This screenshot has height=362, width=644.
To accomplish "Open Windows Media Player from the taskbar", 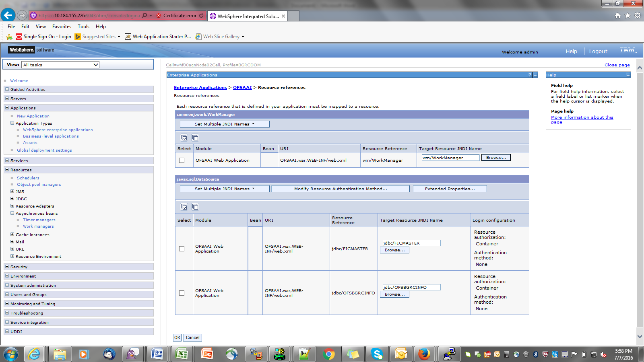I will pos(84,354).
